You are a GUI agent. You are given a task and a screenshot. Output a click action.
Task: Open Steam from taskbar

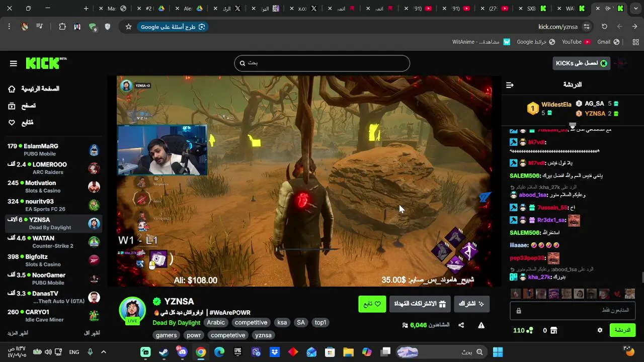click(164, 352)
